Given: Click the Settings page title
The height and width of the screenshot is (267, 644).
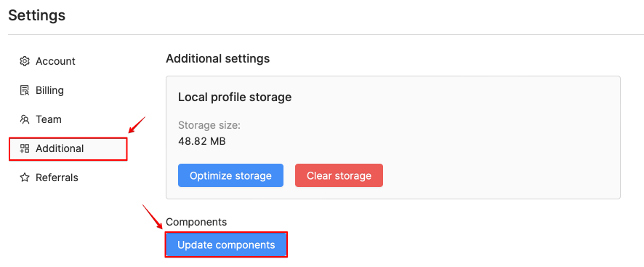Looking at the screenshot, I should (36, 15).
